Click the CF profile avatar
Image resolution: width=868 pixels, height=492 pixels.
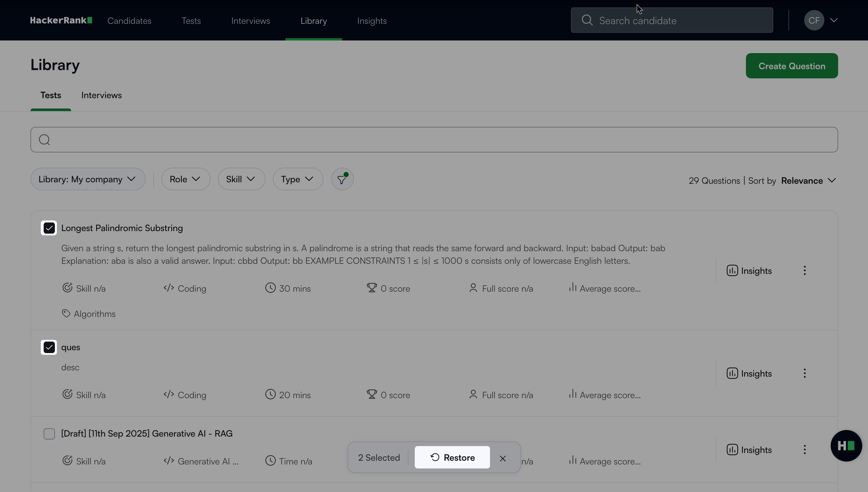coord(813,21)
